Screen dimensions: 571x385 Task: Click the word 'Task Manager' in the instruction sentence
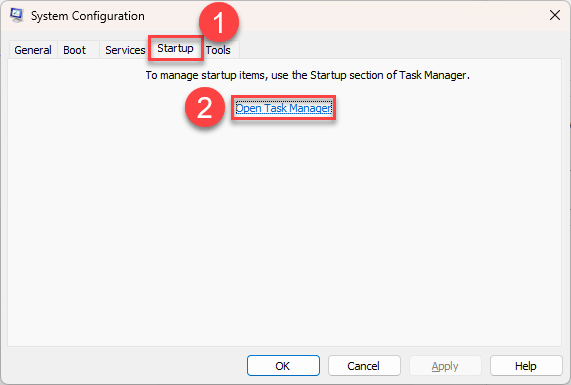(x=433, y=75)
